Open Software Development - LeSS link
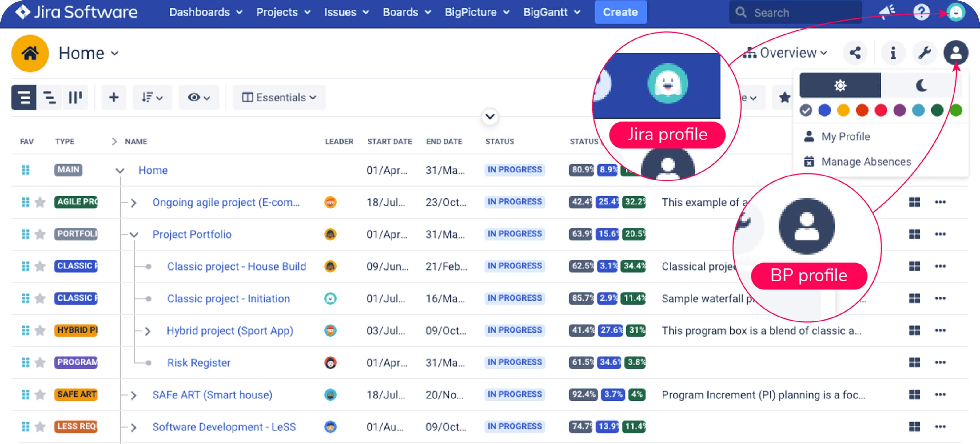The width and height of the screenshot is (980, 444). (x=224, y=426)
